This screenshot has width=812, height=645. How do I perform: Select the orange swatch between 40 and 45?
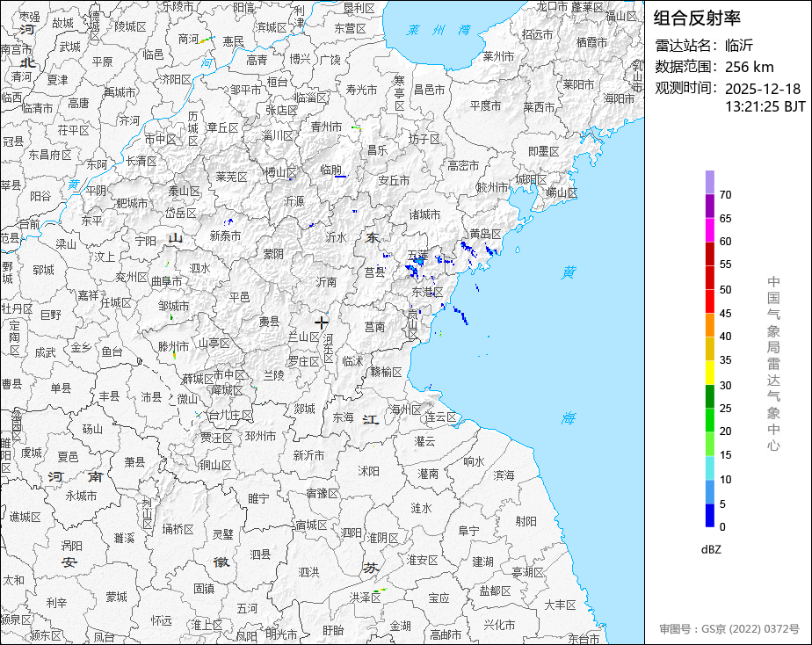pyautogui.click(x=709, y=325)
